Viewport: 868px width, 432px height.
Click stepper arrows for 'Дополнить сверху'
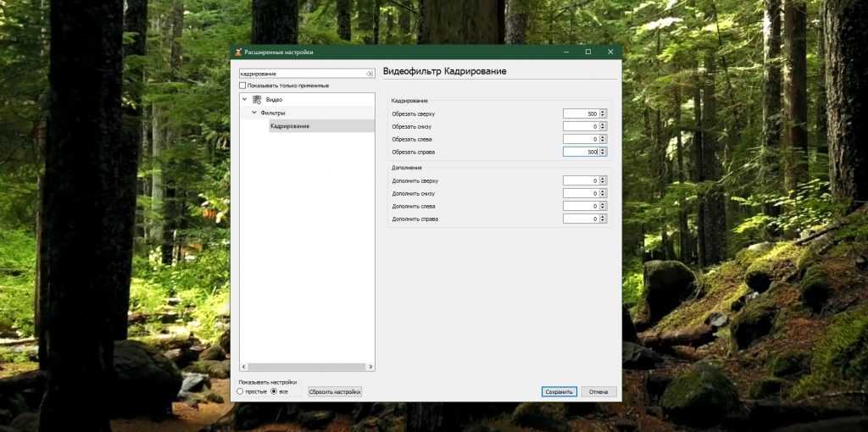pos(603,180)
